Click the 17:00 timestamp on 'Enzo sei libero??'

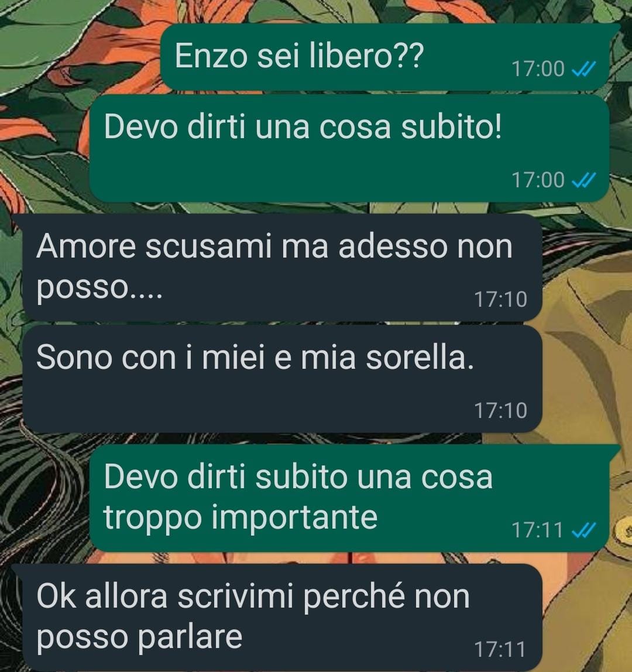point(538,69)
